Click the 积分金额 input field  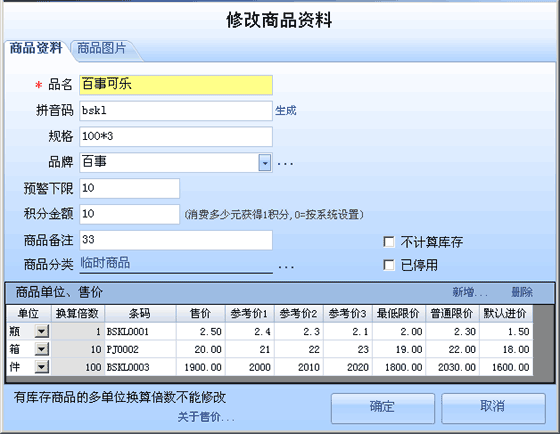[x=129, y=214]
